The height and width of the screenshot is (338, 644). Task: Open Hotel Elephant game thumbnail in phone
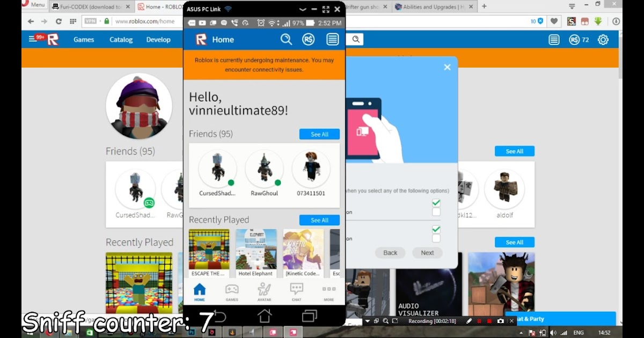256,249
